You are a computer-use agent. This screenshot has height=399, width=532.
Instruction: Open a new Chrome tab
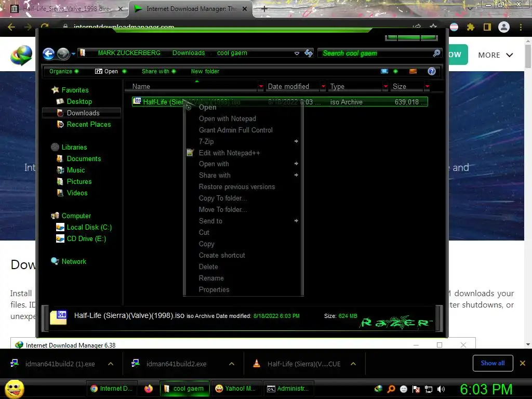264,9
